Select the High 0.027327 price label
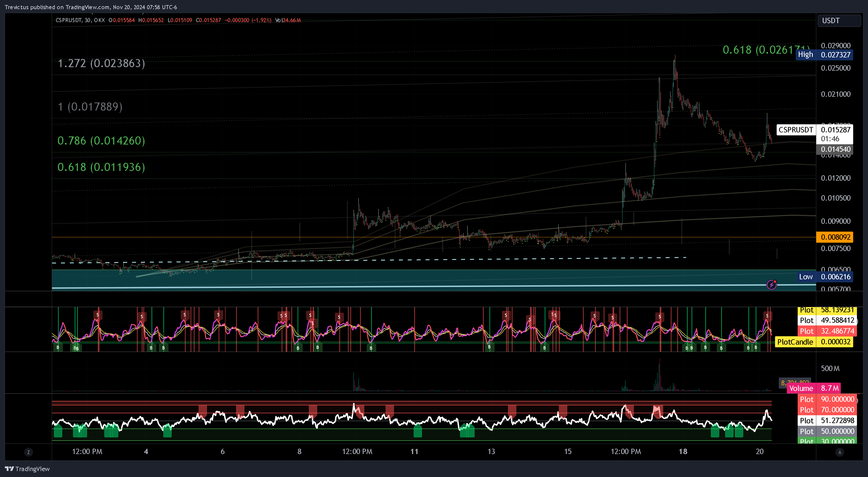868x477 pixels. click(x=824, y=55)
